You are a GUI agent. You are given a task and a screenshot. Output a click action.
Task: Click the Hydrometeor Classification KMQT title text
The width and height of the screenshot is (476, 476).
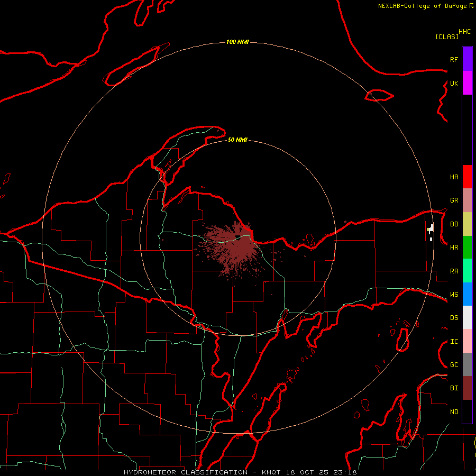coord(240,472)
